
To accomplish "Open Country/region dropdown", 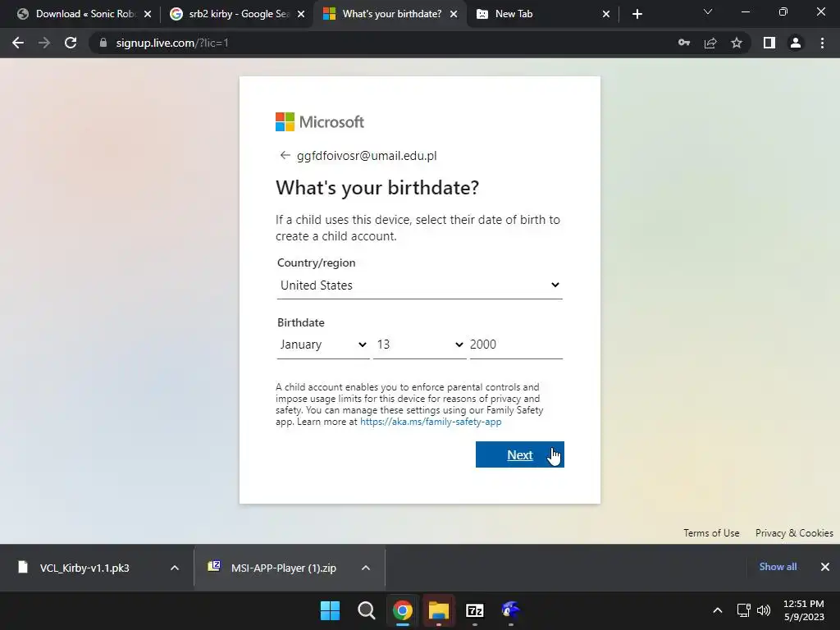I will [x=419, y=285].
